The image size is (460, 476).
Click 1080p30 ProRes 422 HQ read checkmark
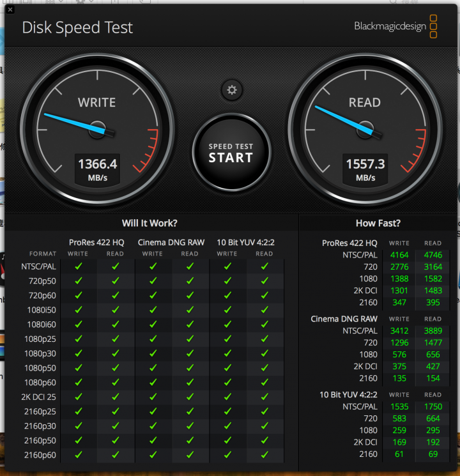tap(116, 353)
